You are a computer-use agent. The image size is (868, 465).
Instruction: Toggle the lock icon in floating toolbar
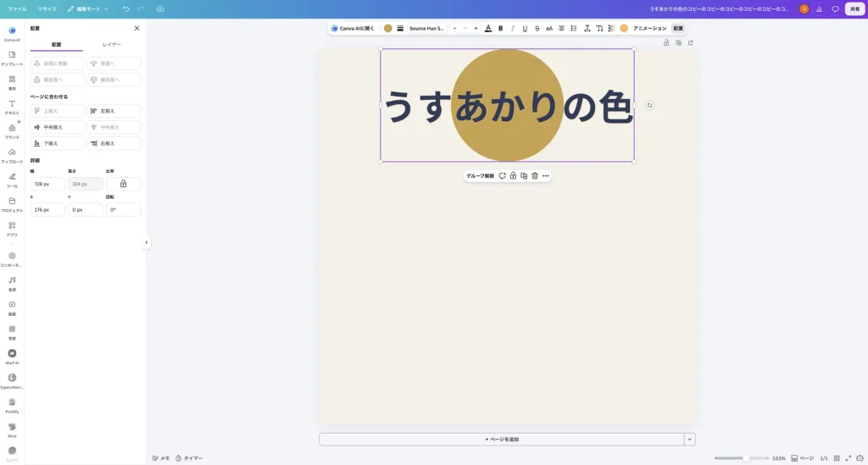coord(513,176)
